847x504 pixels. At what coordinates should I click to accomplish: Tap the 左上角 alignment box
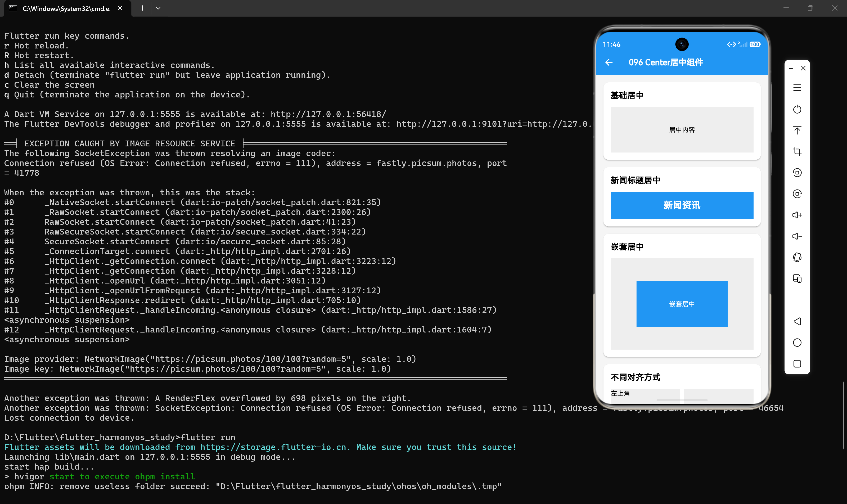[x=645, y=396]
